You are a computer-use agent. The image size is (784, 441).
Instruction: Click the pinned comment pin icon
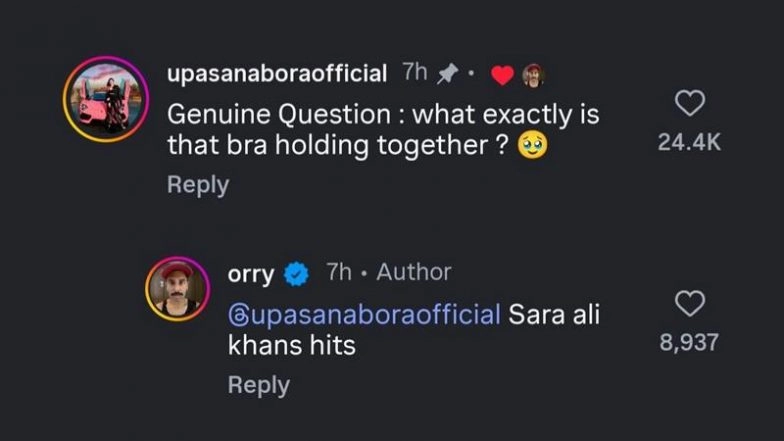point(449,73)
